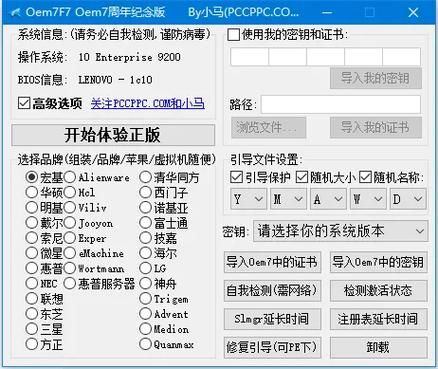Viewport: 438px width, 369px height.
Task: Open the Y boot file dropdown
Action: (x=248, y=199)
